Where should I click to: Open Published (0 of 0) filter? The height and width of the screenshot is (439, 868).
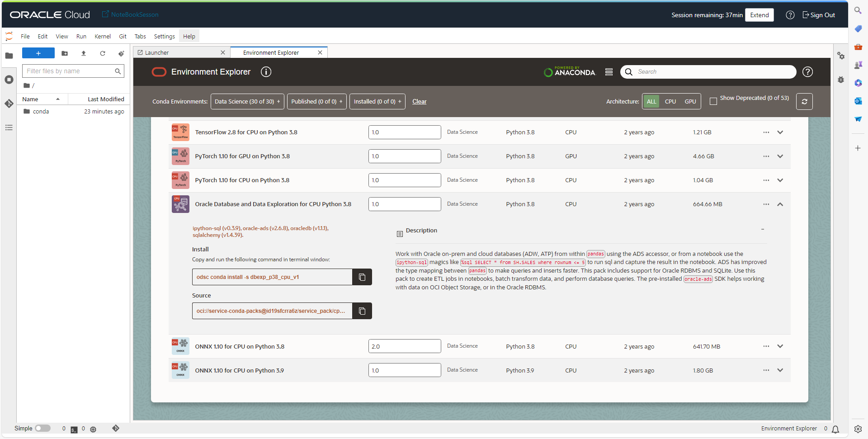point(317,102)
